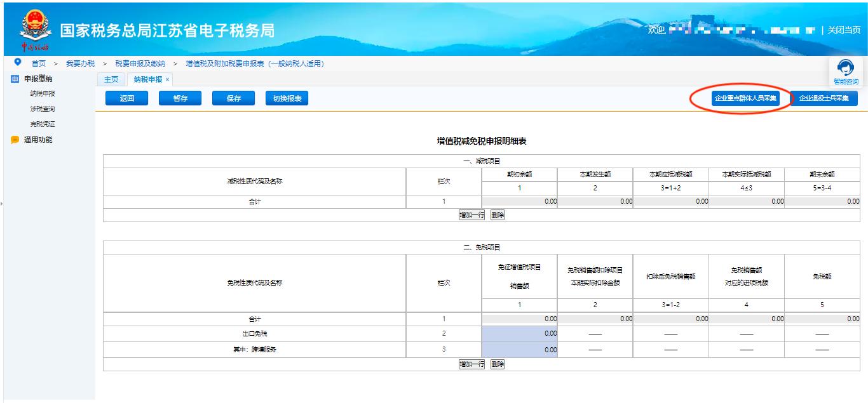Viewport: 868px width, 403px height.
Task: Switch to the 主页 tab
Action: click(111, 79)
